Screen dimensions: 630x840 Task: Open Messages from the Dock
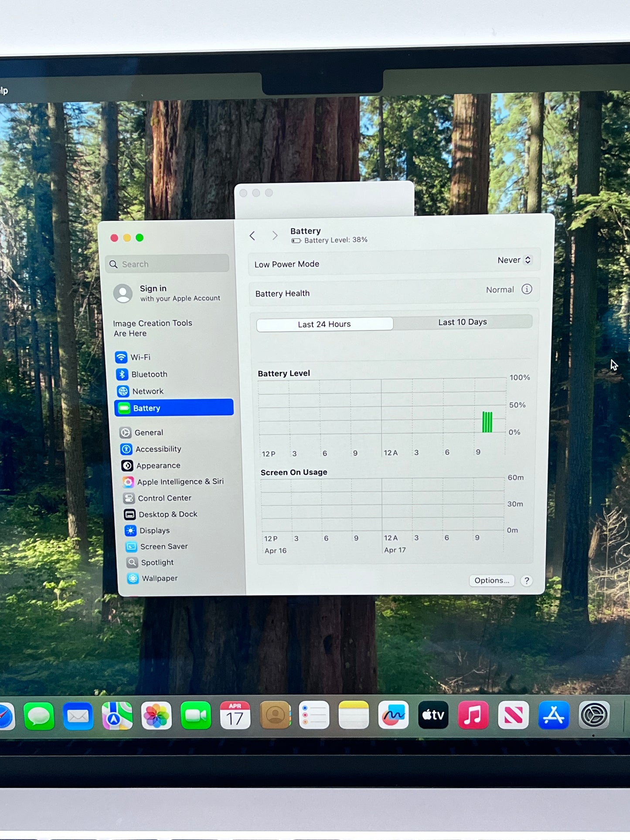[39, 716]
